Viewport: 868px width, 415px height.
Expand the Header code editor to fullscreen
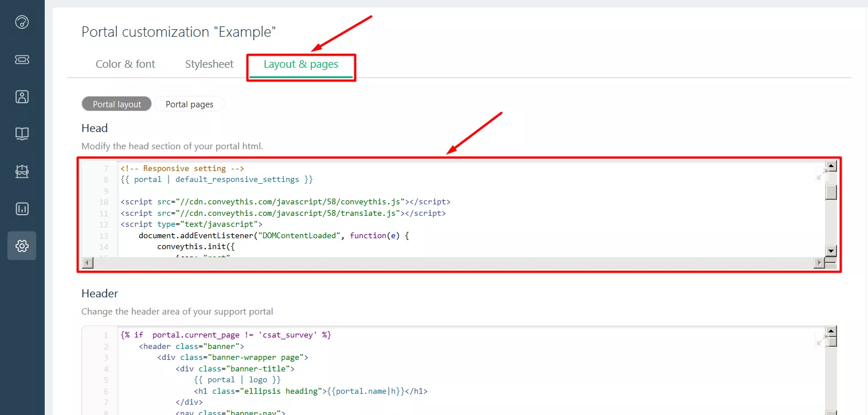(x=821, y=340)
